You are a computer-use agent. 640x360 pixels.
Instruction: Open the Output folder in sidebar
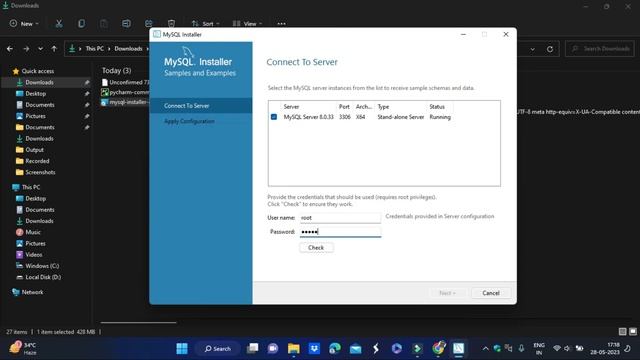(34, 150)
